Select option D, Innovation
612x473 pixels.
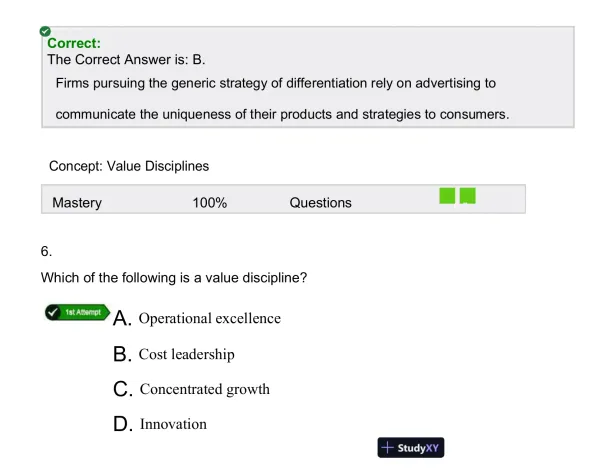click(x=173, y=424)
